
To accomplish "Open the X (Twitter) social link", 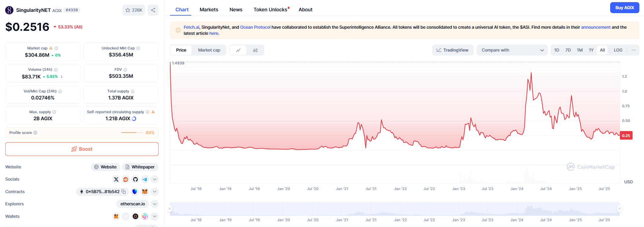I will [x=116, y=179].
